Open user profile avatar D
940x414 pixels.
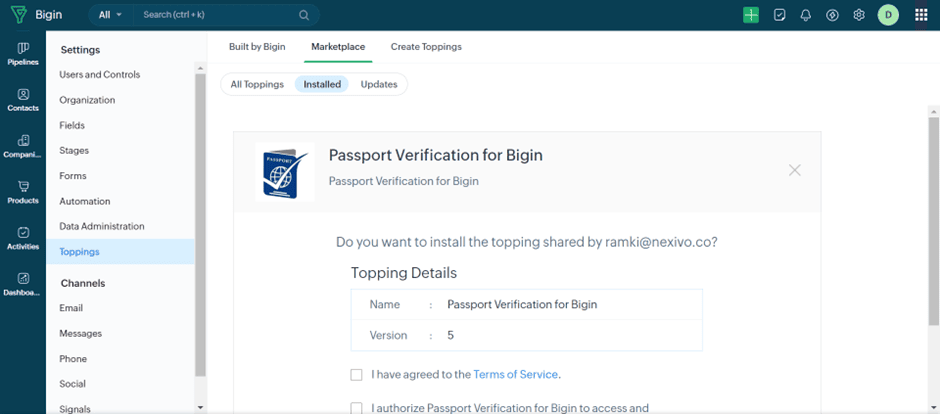pos(888,15)
